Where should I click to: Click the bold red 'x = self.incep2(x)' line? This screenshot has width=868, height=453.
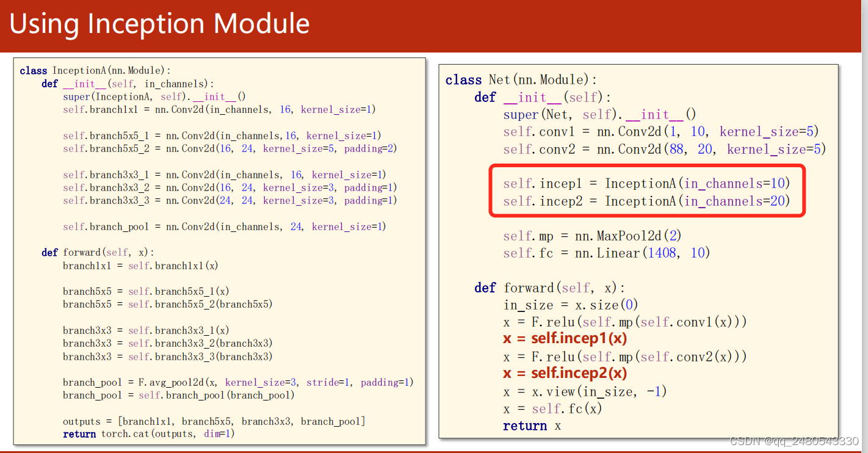click(x=565, y=373)
